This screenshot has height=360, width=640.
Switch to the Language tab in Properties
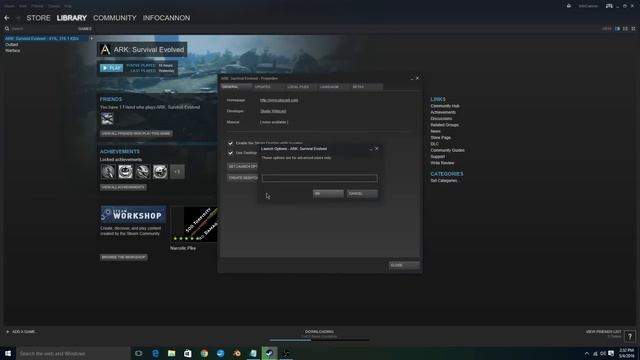pyautogui.click(x=333, y=87)
